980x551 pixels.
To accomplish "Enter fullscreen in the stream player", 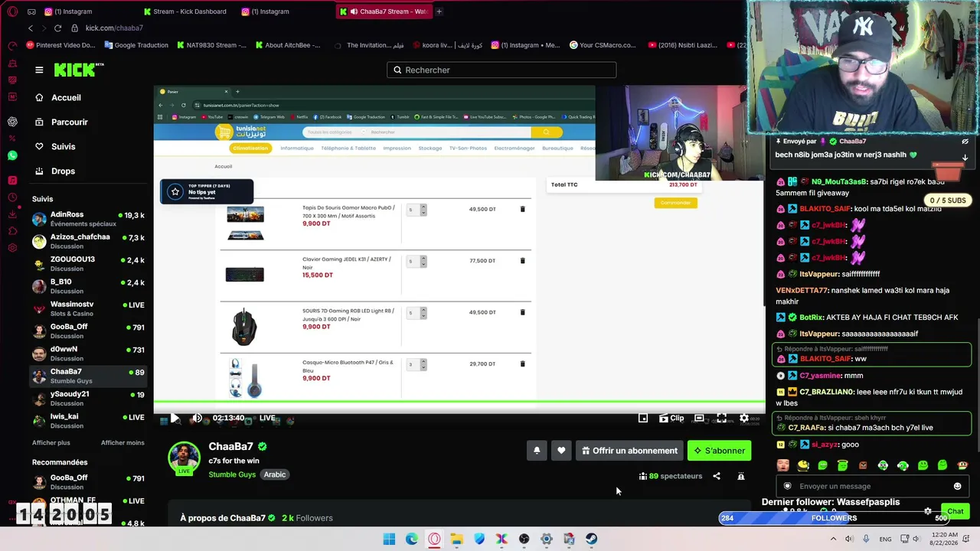I will tap(721, 418).
